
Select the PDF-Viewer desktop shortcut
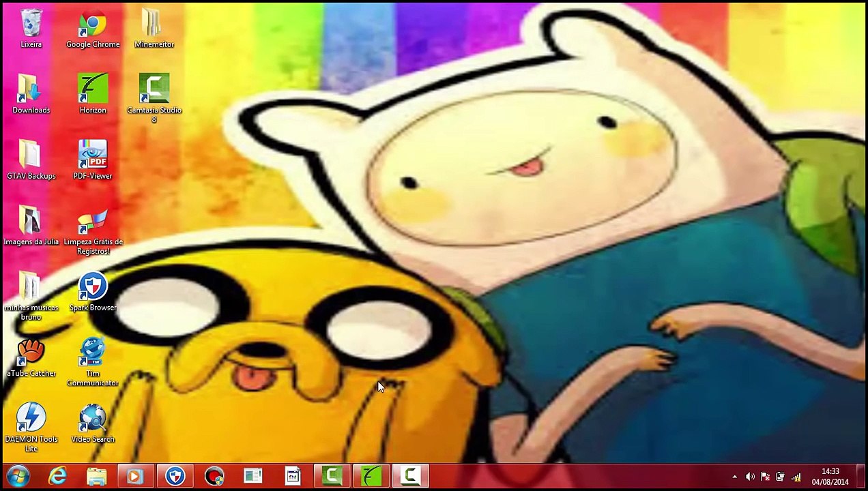(93, 160)
